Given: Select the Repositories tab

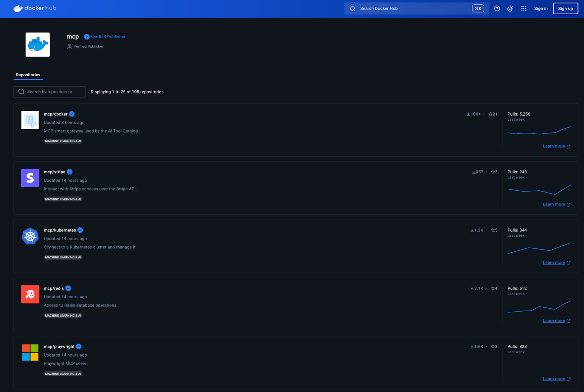Looking at the screenshot, I should [28, 75].
